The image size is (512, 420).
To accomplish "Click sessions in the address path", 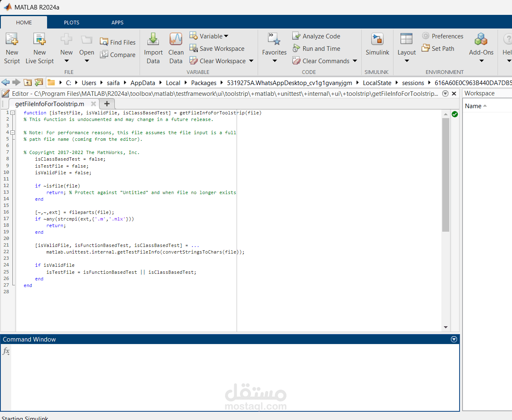I will pos(413,83).
